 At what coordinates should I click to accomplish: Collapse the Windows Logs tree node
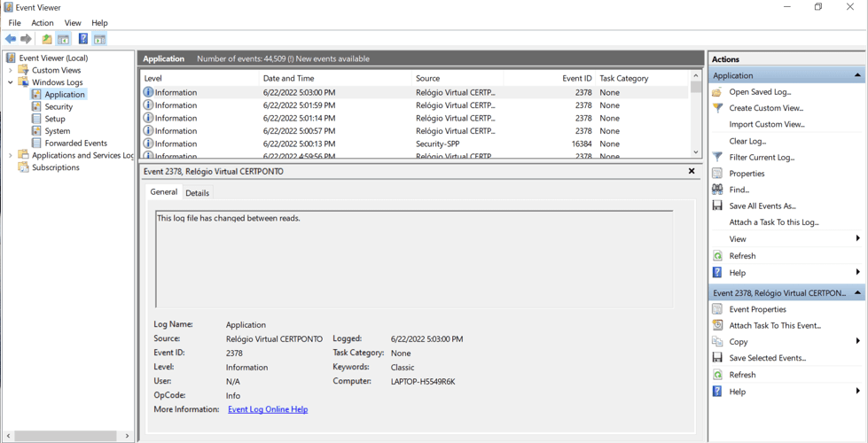coord(11,82)
